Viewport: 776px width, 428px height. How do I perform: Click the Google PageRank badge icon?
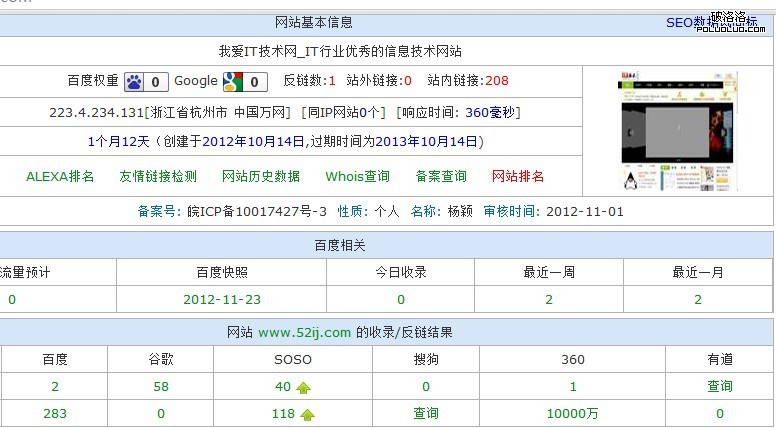pyautogui.click(x=245, y=82)
